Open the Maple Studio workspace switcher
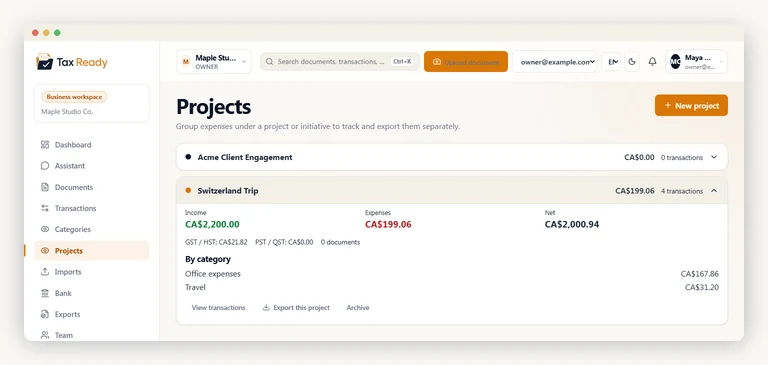 214,62
